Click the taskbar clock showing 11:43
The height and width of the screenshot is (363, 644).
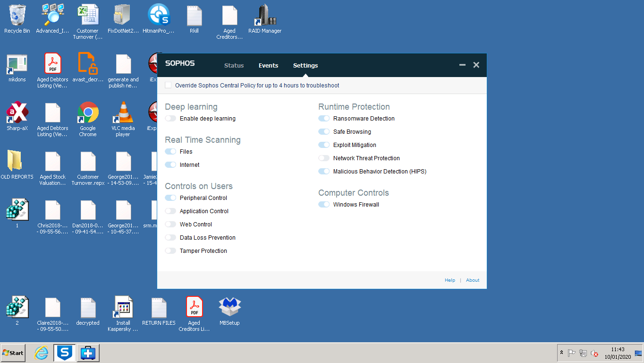[618, 353]
